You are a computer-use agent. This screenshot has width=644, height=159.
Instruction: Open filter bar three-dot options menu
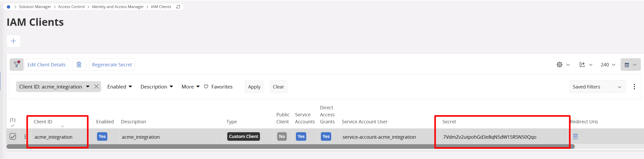(634, 87)
